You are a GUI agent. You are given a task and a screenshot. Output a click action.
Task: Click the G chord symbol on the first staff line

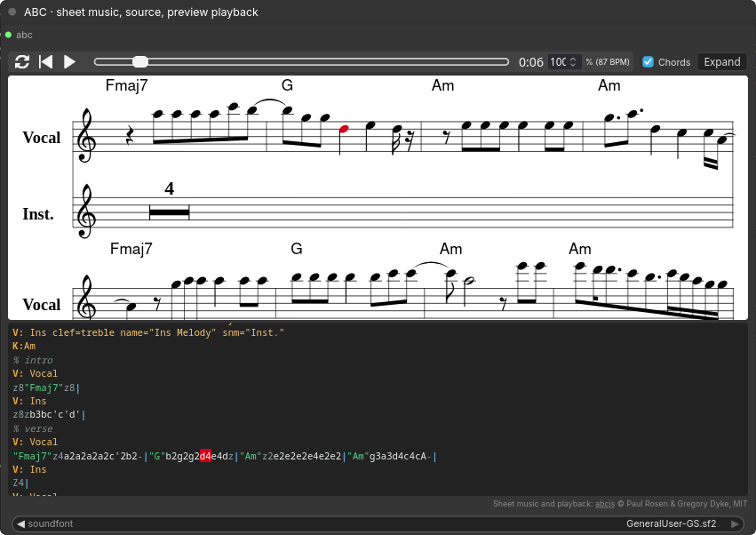pos(287,85)
